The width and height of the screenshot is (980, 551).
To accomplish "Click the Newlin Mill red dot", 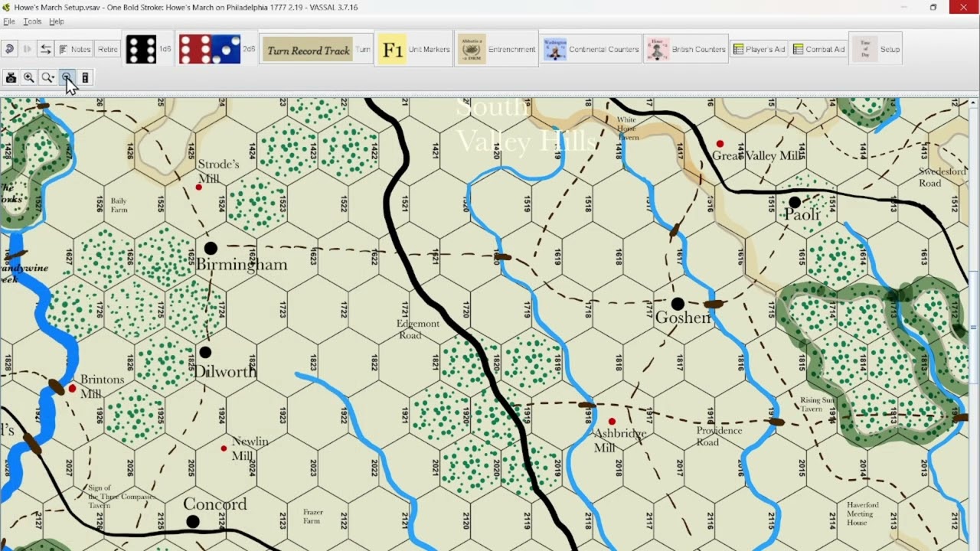I will (x=224, y=448).
